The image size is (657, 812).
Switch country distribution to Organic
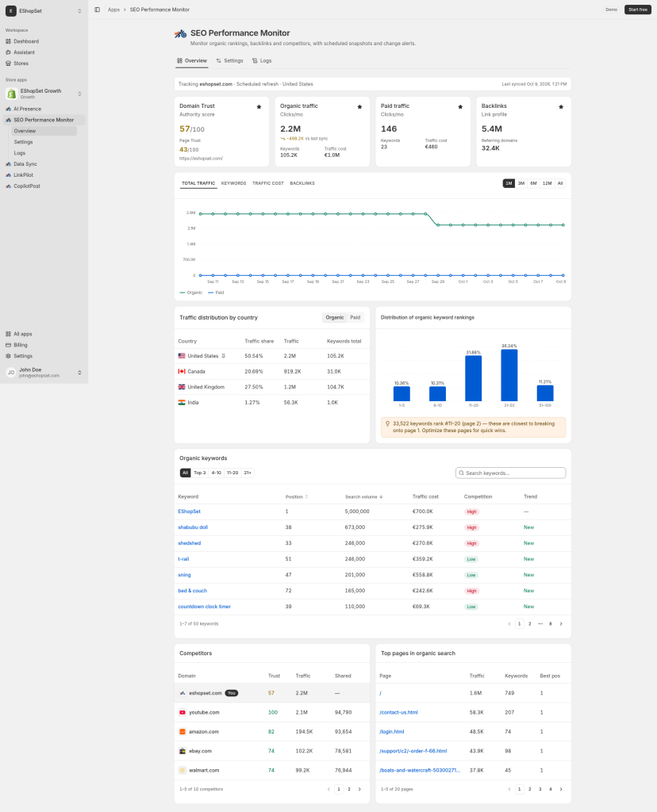[335, 317]
